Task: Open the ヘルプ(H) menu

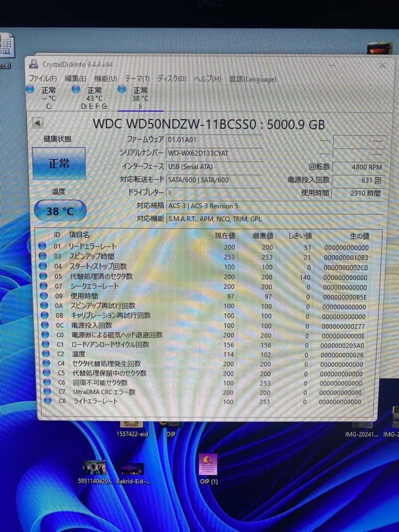Action: point(207,79)
